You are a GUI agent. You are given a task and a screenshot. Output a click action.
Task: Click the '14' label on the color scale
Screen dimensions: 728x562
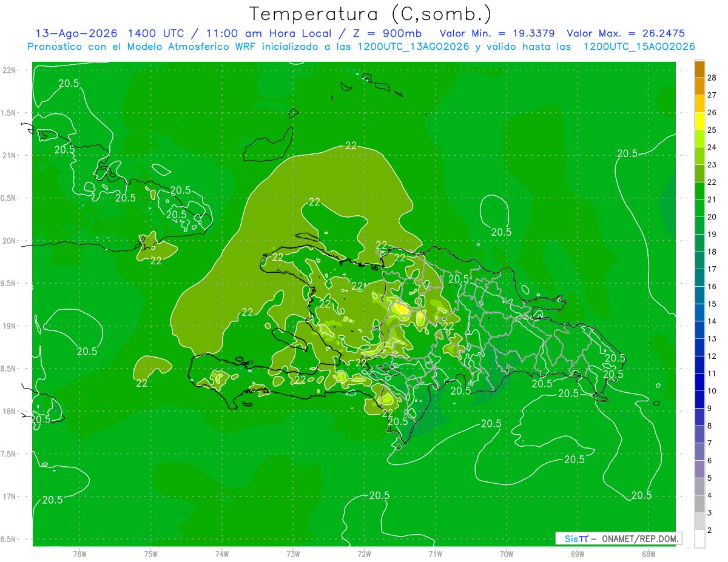click(x=712, y=321)
